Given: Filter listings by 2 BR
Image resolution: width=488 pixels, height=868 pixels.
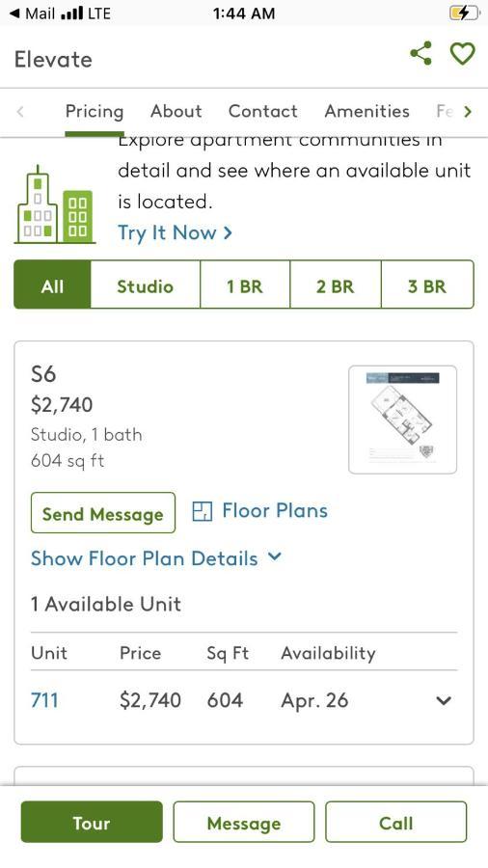Looking at the screenshot, I should 336,285.
